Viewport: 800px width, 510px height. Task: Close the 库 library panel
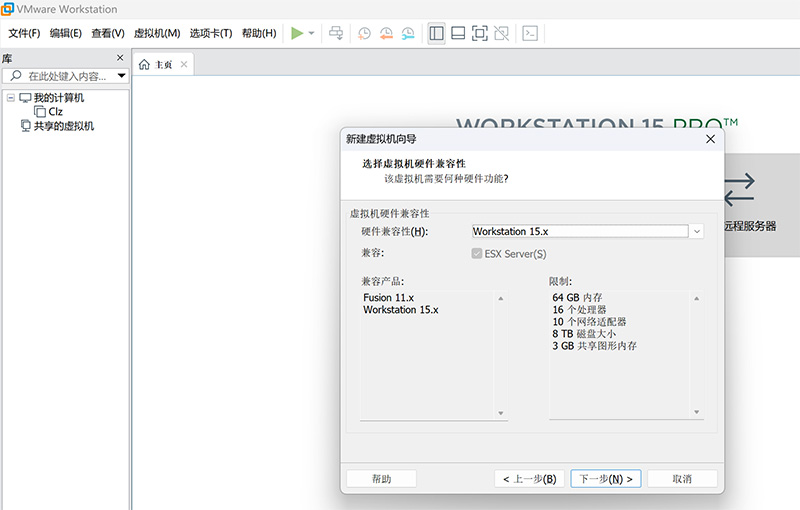tap(120, 58)
